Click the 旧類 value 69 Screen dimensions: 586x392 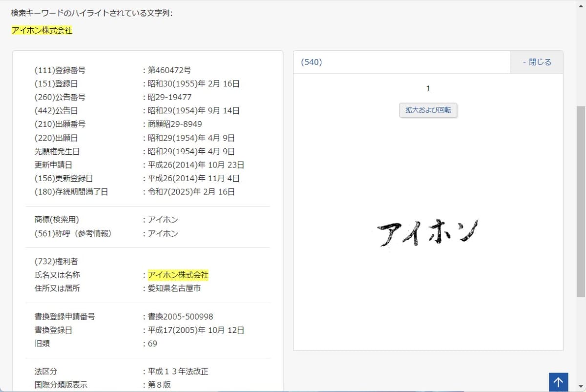pyautogui.click(x=153, y=344)
